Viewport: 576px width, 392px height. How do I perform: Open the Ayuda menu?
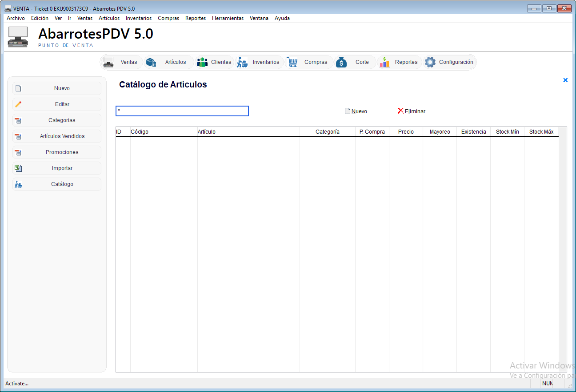282,18
